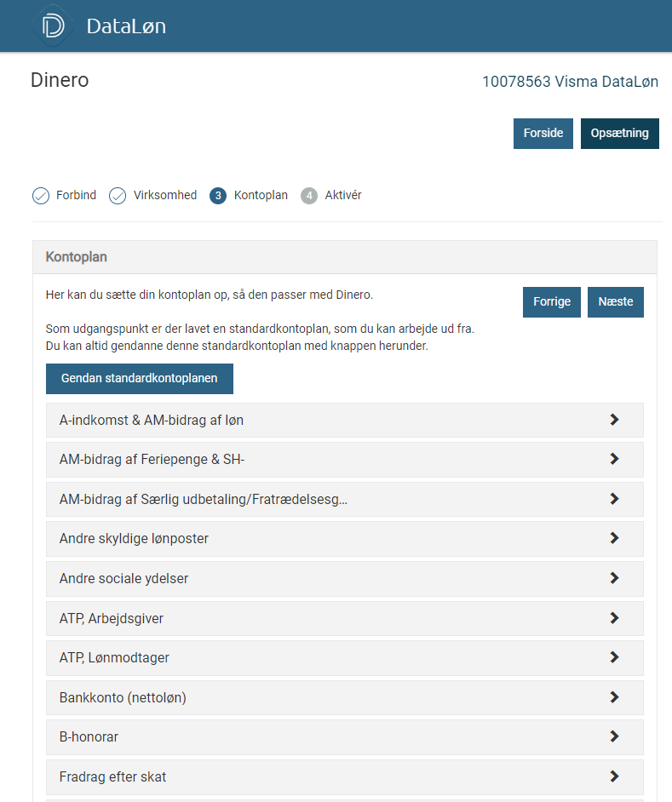672x802 pixels.
Task: Expand Fradrag efter skat chevron
Action: [x=615, y=776]
